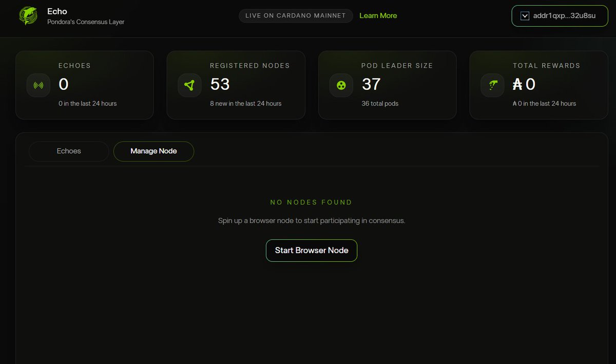
Task: Click the ECHOES card heading
Action: point(74,66)
